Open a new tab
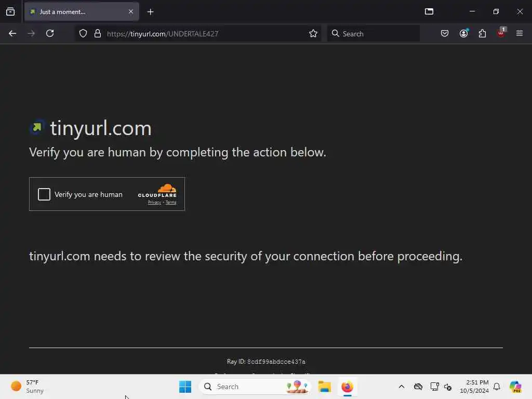This screenshot has height=399, width=532. [x=151, y=12]
